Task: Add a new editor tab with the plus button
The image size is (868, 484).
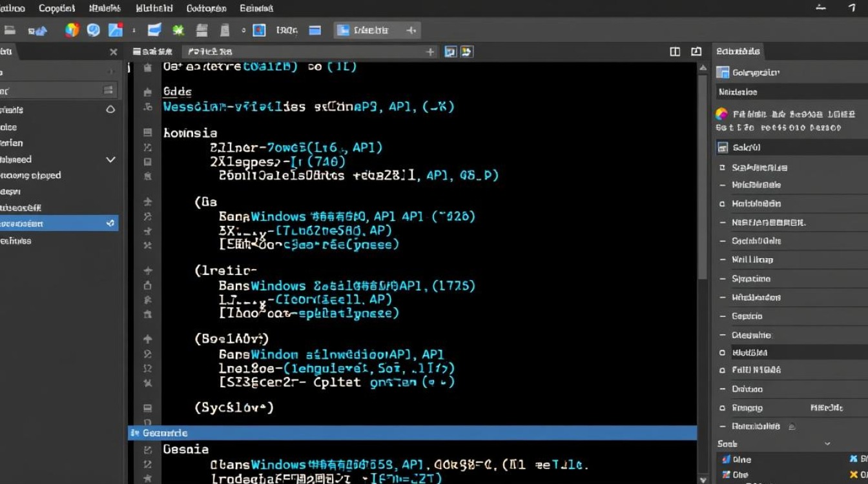Action: (x=431, y=52)
